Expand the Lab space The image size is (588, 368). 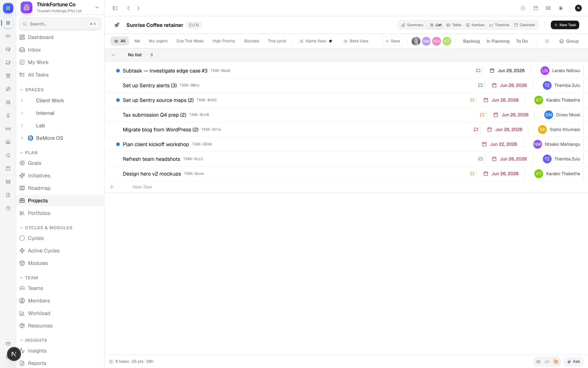coord(22,126)
